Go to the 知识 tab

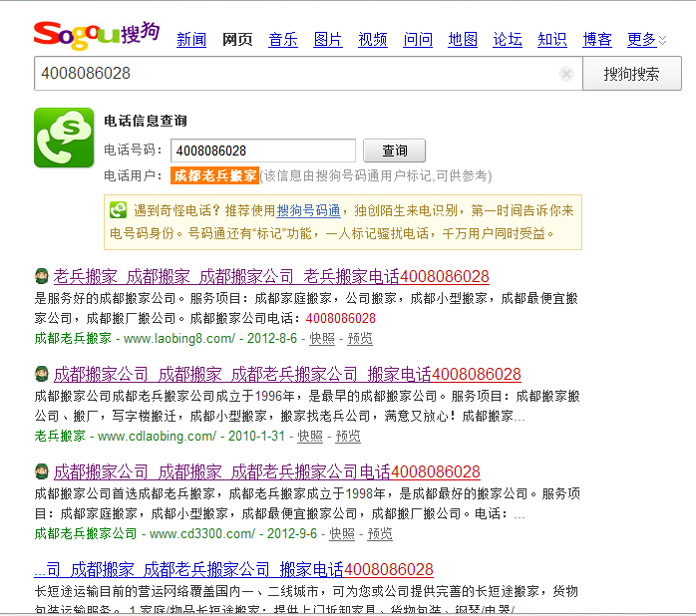coord(552,40)
